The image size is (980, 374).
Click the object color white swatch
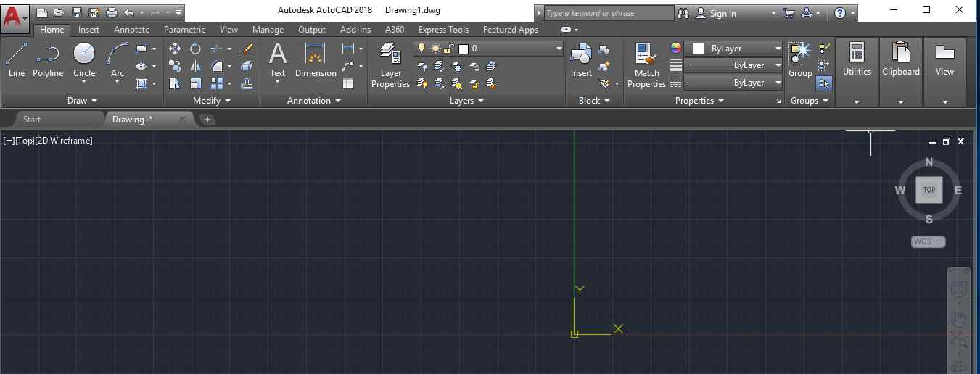pyautogui.click(x=699, y=49)
